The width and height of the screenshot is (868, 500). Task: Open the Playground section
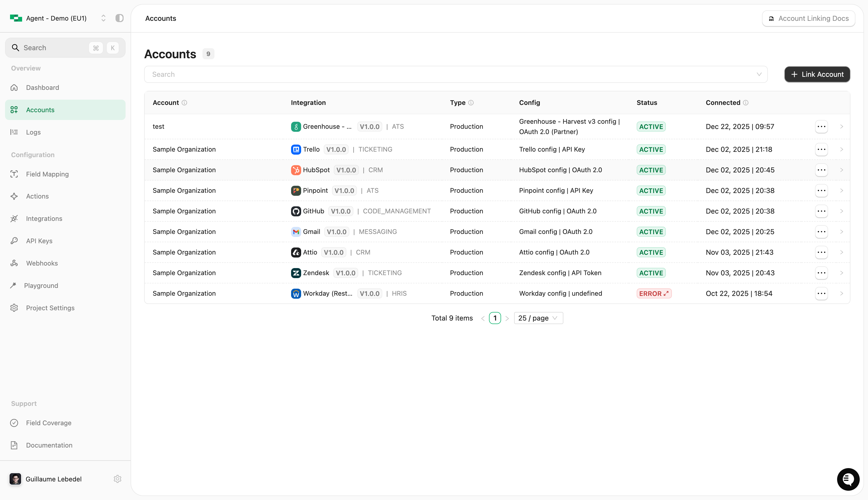41,285
